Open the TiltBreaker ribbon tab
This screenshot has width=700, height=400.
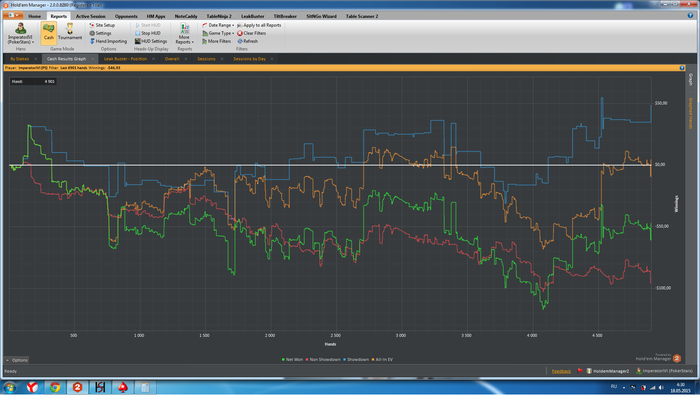tap(285, 16)
